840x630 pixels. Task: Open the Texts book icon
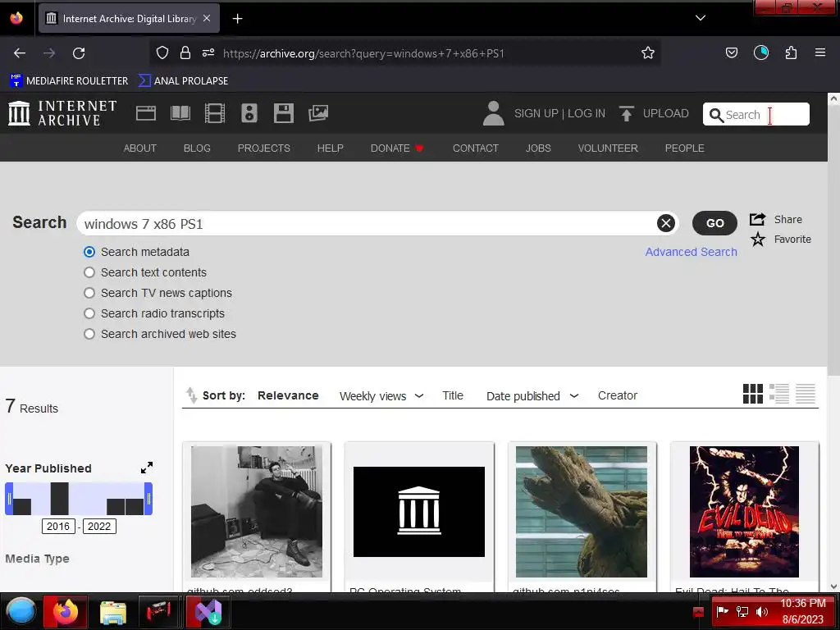[180, 113]
